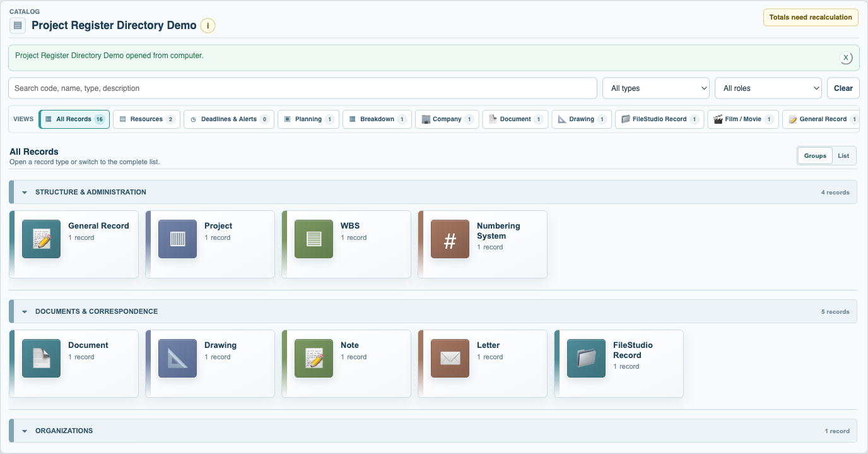Open the Drawing card title in Documents group
This screenshot has height=454, width=868.
(x=220, y=345)
